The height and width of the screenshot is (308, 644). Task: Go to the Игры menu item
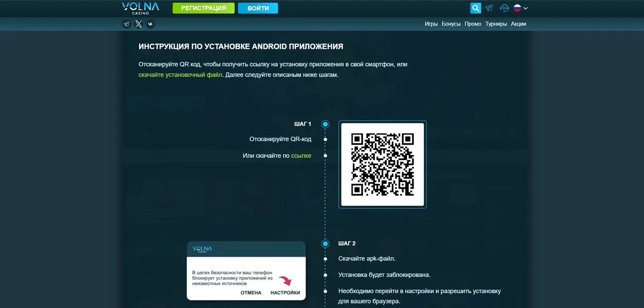[431, 24]
